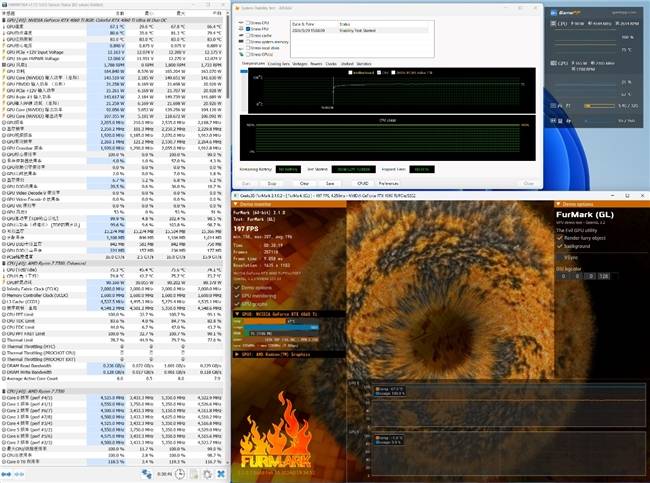Screen dimensions: 650x483
Task: Toggle CPU checkbox on temperature graph
Action: (x=379, y=73)
